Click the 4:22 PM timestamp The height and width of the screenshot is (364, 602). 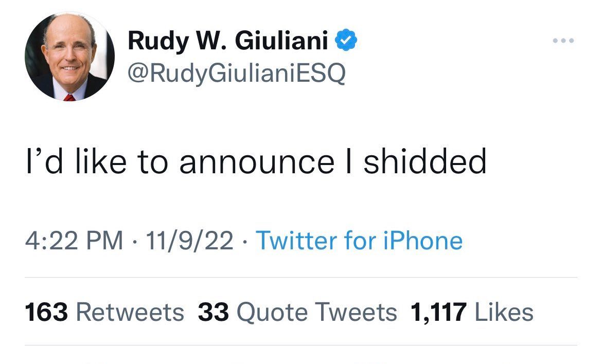[x=75, y=241]
